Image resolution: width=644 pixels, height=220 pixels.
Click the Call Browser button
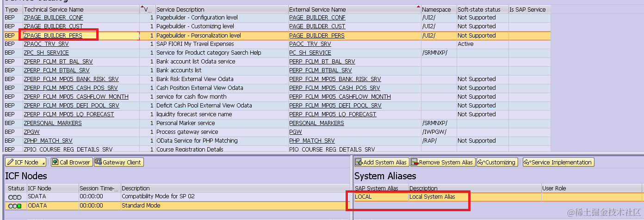coord(72,162)
